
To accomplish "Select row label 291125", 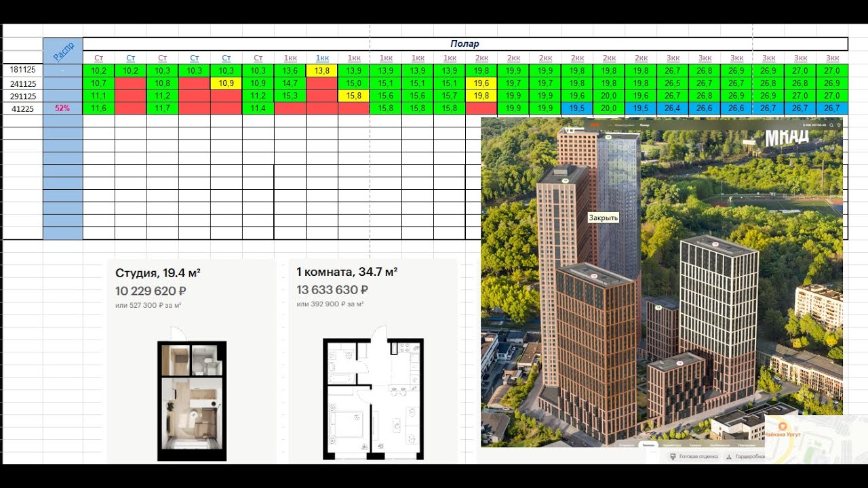I will [23, 96].
